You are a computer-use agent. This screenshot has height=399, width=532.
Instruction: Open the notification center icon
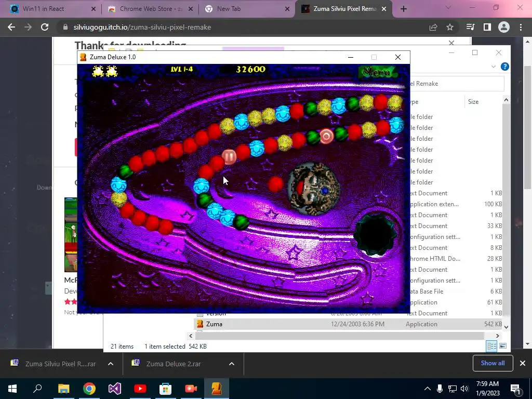515,389
